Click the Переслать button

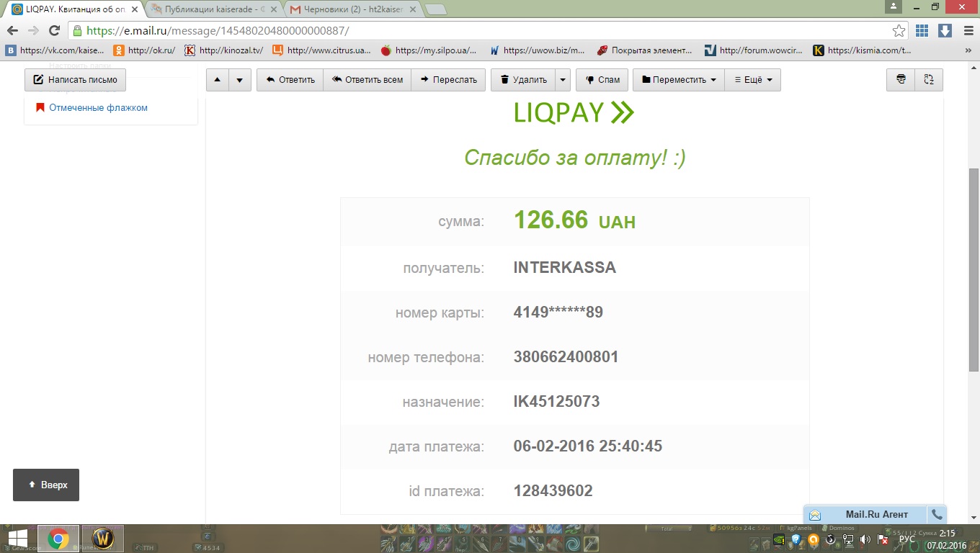pos(448,80)
